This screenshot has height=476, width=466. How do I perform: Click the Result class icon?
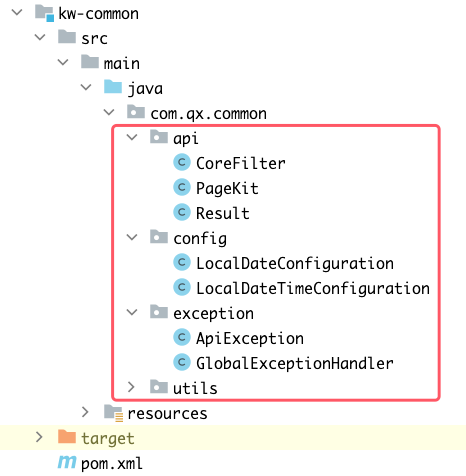point(182,212)
